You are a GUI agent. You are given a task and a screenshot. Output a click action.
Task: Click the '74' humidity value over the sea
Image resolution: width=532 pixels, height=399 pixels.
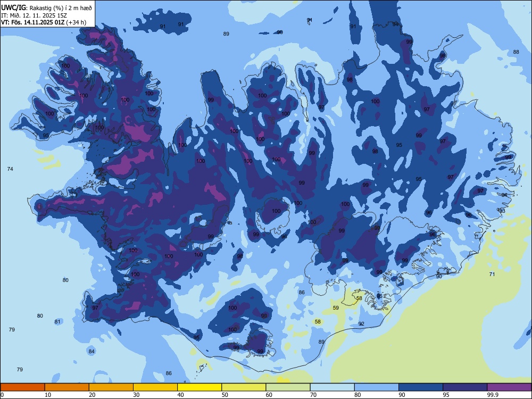10,169
